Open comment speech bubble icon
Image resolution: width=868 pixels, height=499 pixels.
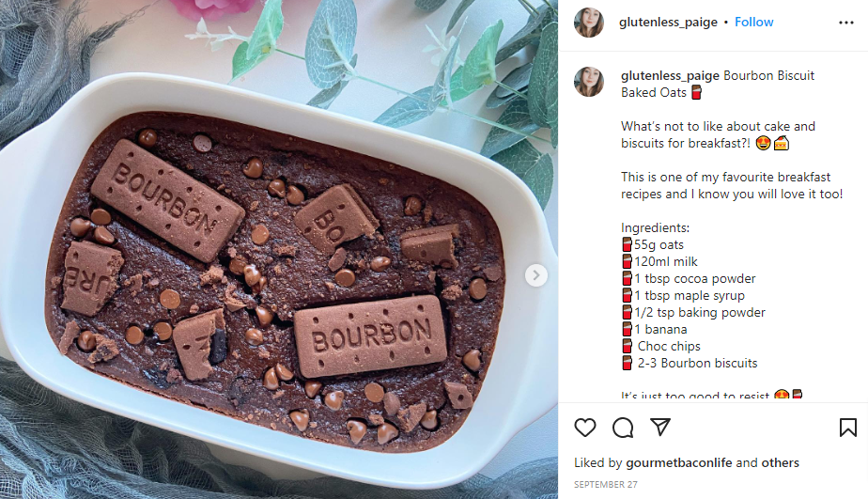623,428
